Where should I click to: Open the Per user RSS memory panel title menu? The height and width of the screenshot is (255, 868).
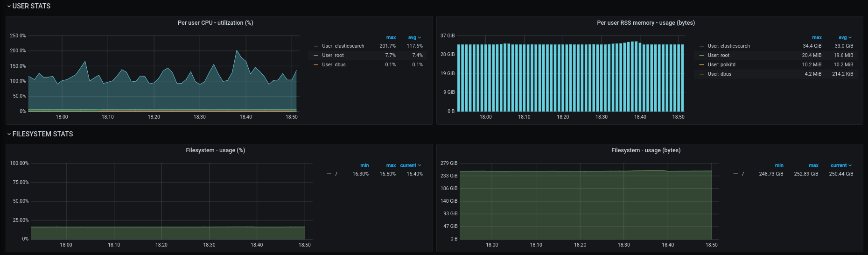tap(645, 23)
